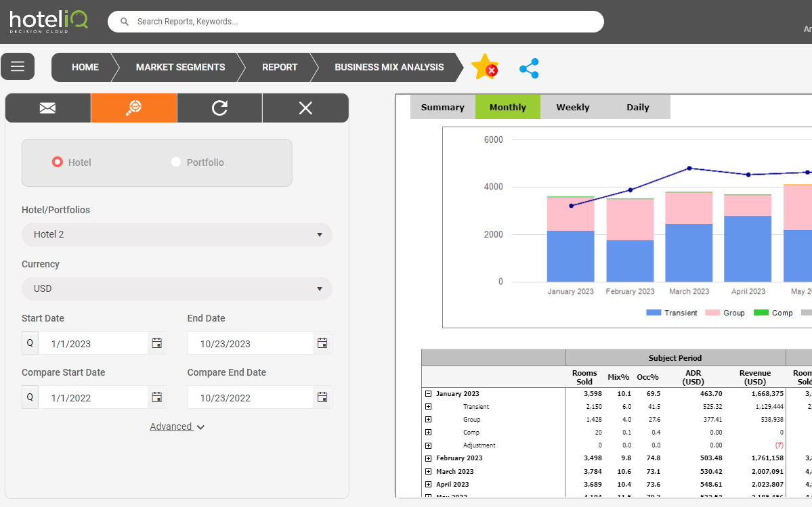Collapse the January 2023 row

point(428,394)
